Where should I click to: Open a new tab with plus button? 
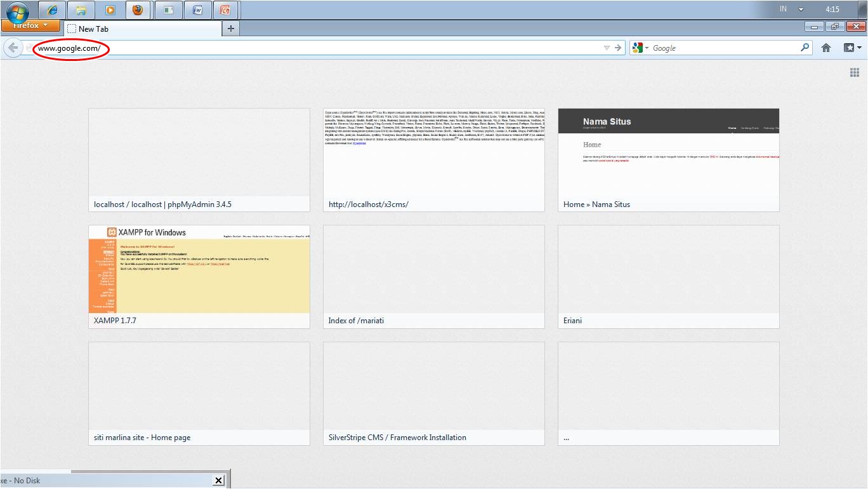[230, 29]
